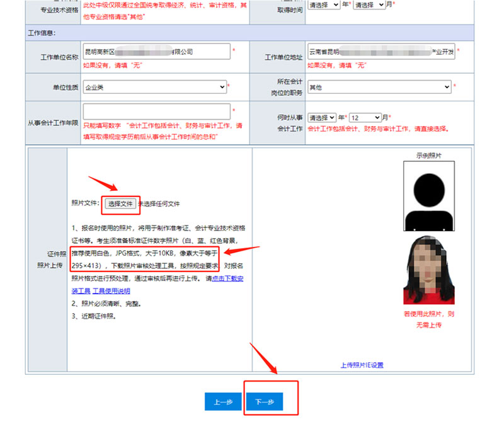Click the 工作信息 section header
Screen dimensions: 504x434
pos(42,32)
